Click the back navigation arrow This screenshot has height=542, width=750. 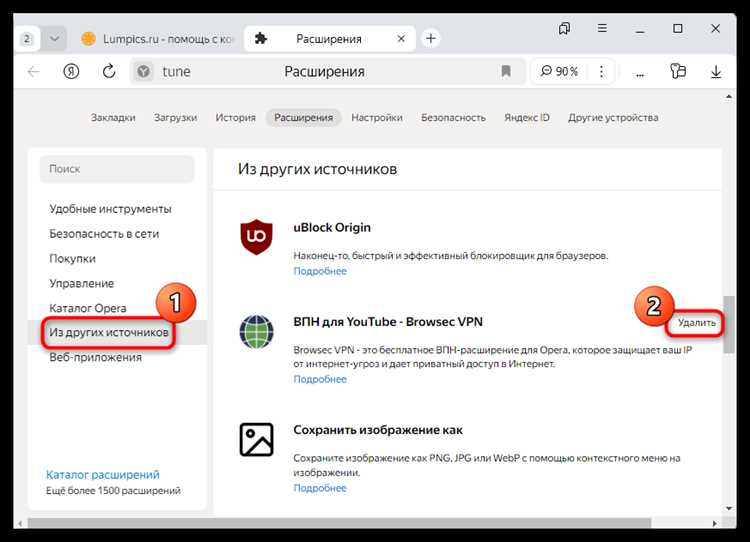tap(33, 72)
